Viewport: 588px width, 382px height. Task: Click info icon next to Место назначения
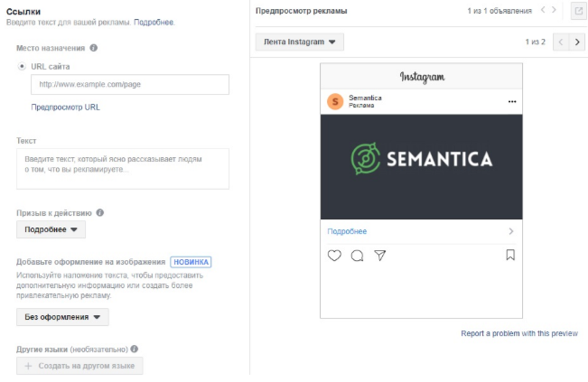pyautogui.click(x=94, y=48)
